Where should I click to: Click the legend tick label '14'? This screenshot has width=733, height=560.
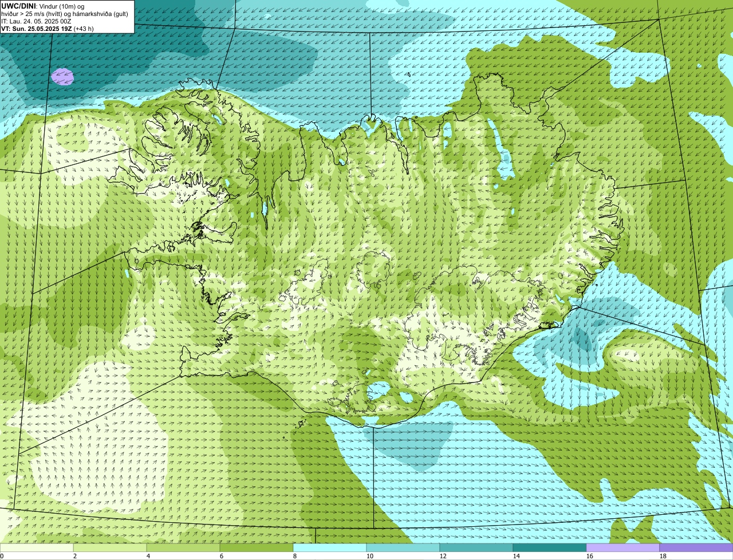pos(516,556)
